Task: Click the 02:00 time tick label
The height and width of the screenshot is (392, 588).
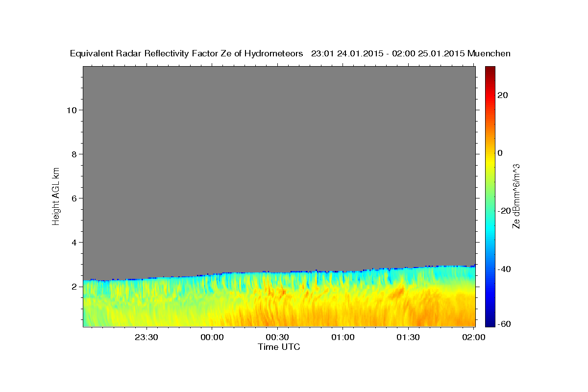Action: point(473,337)
